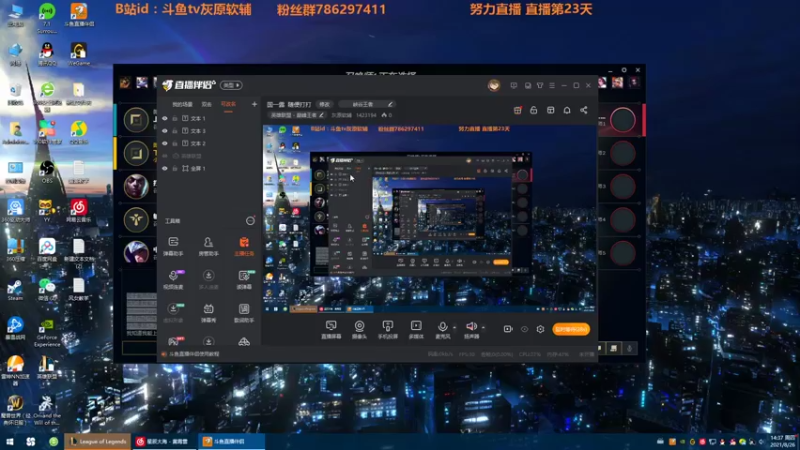Open the notification bell icon
This screenshot has height=450, width=800.
point(567,110)
